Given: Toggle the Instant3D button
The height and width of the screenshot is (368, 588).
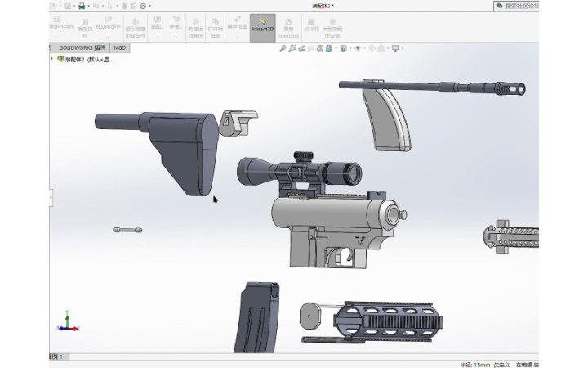Looking at the screenshot, I should tap(262, 27).
